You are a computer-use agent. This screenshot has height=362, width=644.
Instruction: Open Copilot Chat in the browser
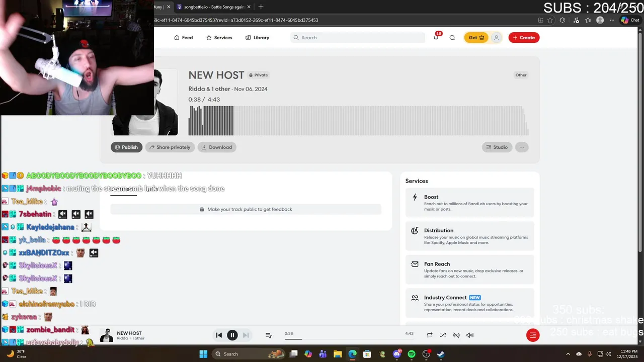pos(631,20)
